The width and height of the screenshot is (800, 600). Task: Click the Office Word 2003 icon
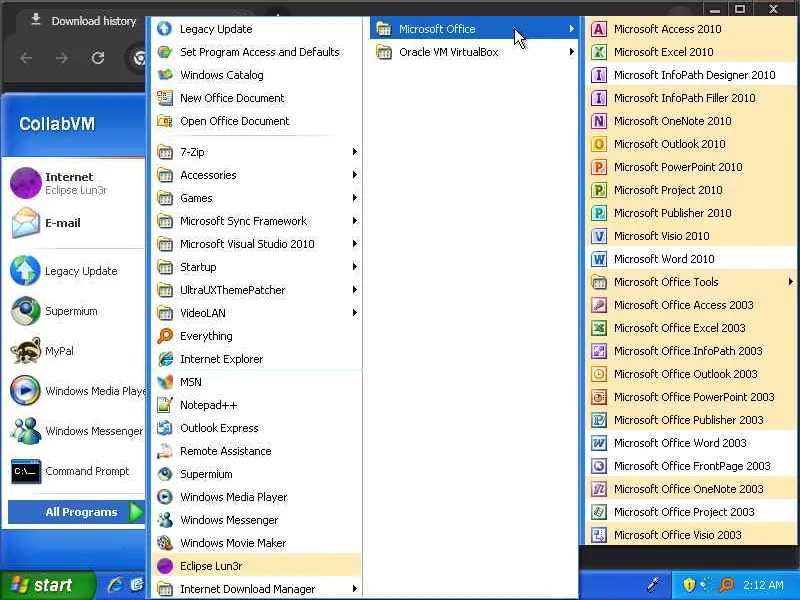[598, 443]
